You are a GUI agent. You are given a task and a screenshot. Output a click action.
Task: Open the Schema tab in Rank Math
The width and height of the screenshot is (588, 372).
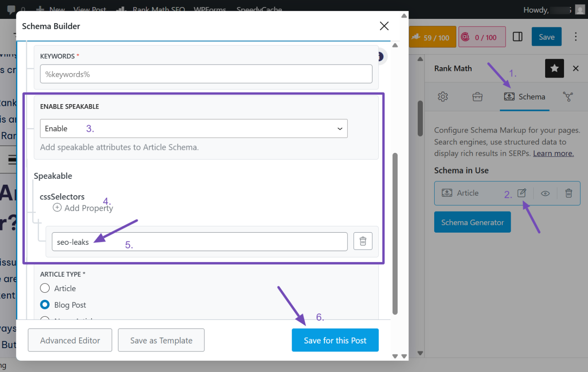click(x=525, y=97)
